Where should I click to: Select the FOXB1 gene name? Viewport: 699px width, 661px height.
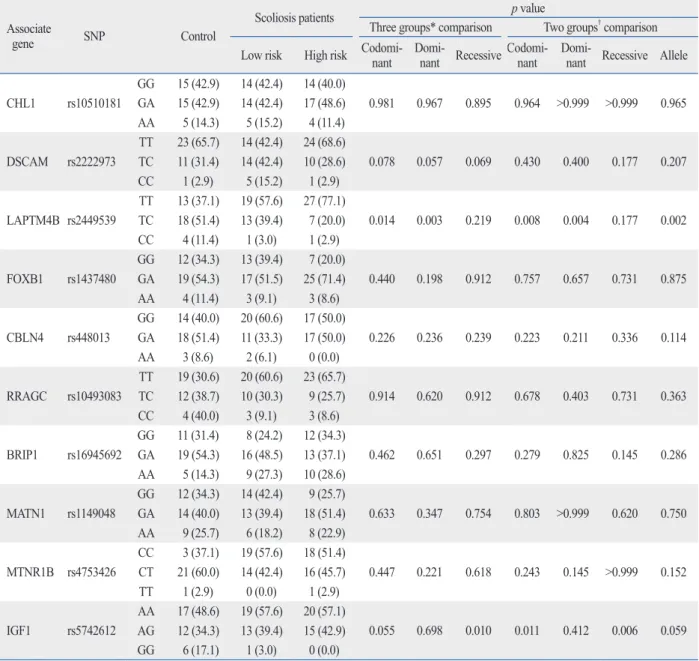pos(25,279)
